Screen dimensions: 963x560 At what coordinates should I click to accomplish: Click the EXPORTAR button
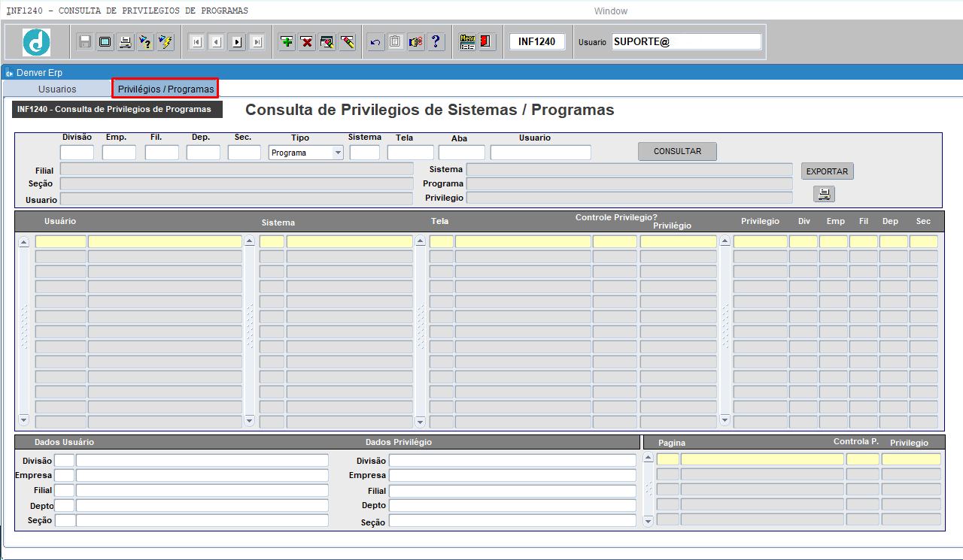point(828,171)
